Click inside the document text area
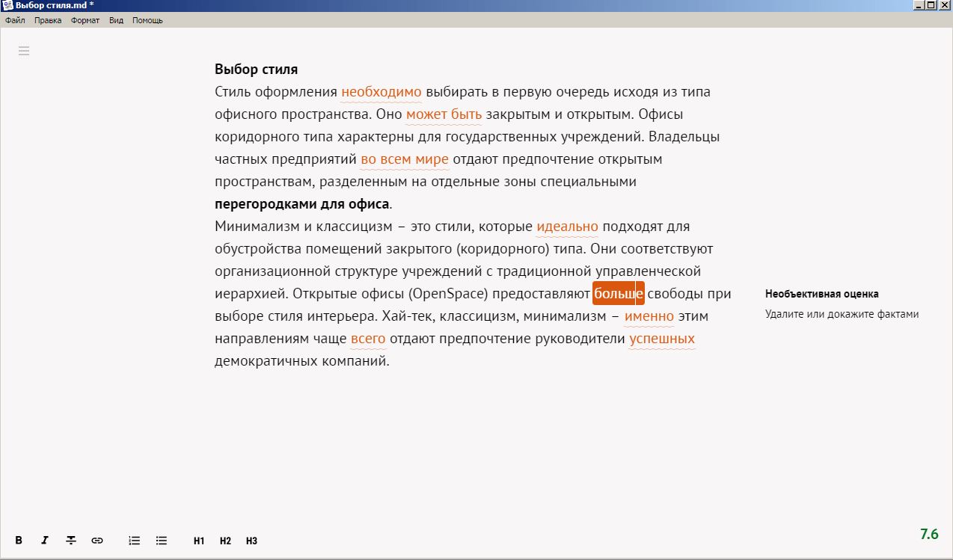The image size is (953, 560). (449, 224)
